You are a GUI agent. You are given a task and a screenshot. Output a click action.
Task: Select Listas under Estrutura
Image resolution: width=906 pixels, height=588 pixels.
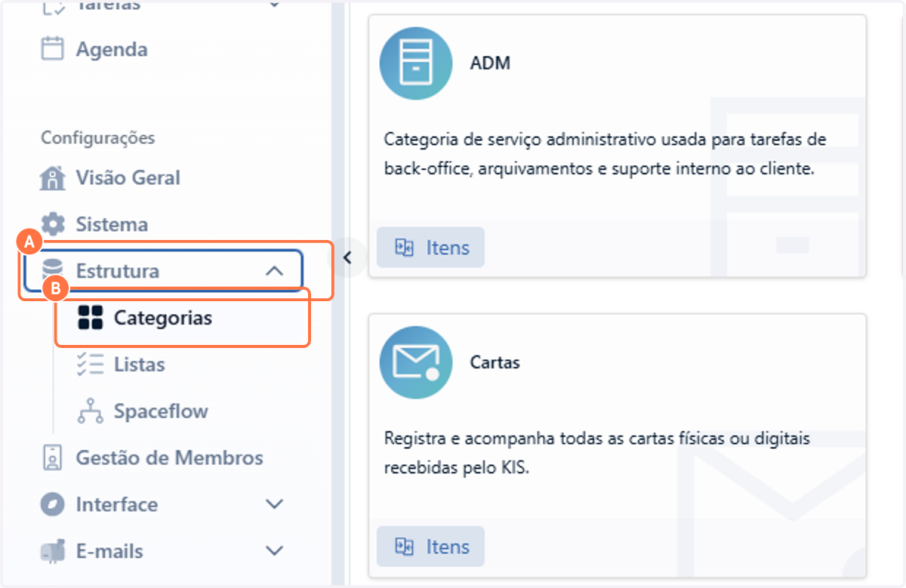(139, 365)
